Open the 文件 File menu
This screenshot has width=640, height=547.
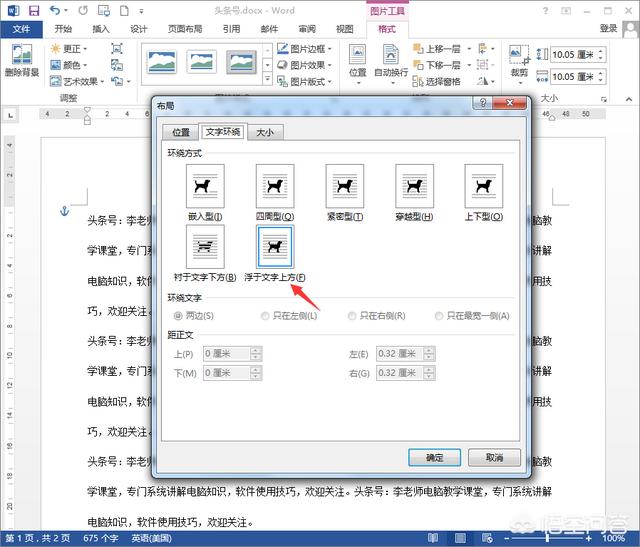pos(21,29)
